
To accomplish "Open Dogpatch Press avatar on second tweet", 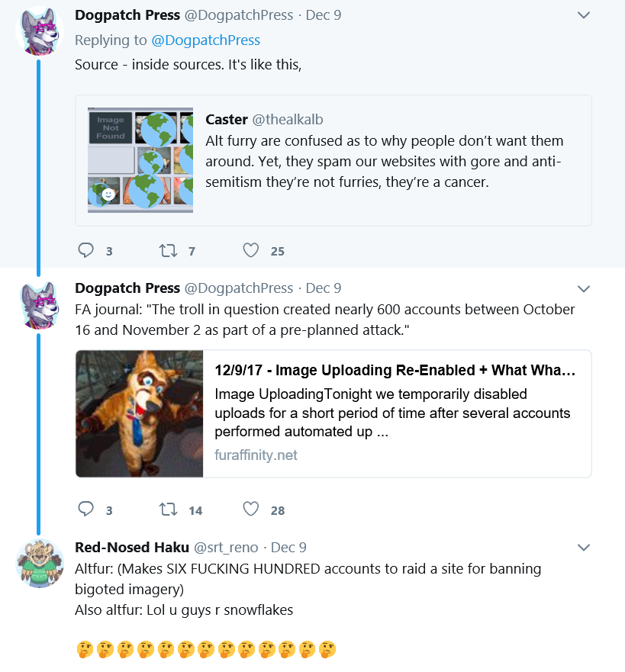I will [40, 305].
